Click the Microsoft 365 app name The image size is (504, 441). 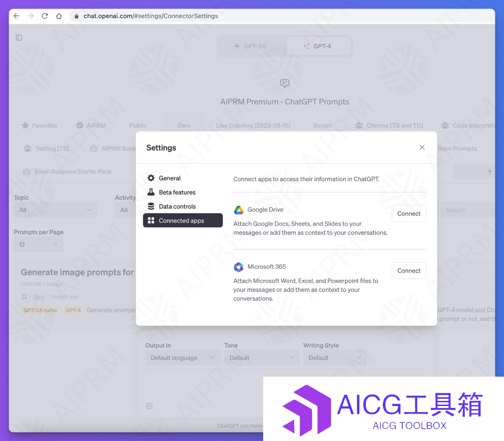[x=267, y=267]
